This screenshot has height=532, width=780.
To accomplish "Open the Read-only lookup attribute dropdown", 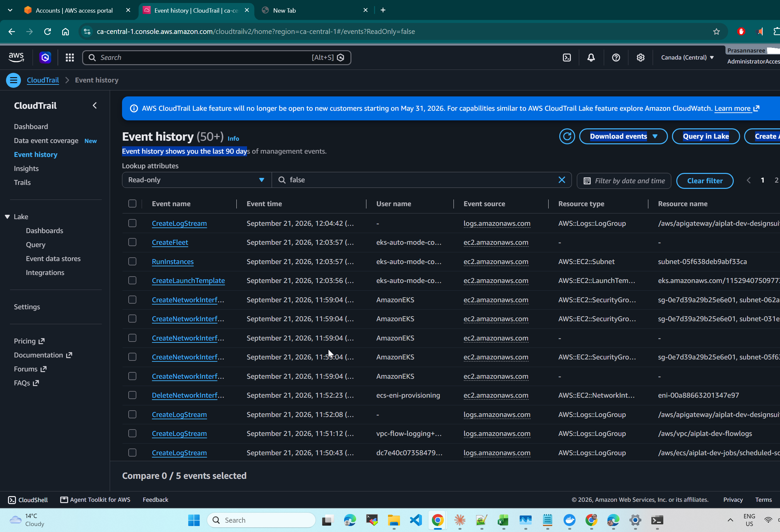I will click(197, 180).
